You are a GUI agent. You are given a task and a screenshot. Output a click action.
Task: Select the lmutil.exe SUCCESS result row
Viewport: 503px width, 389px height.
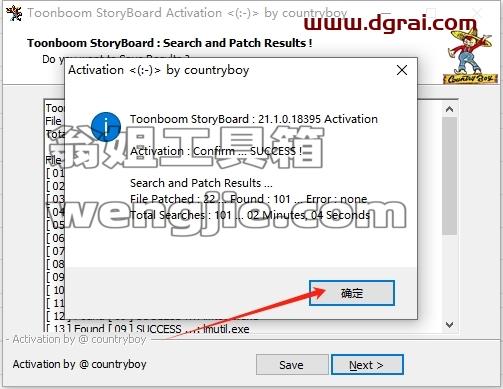click(147, 329)
